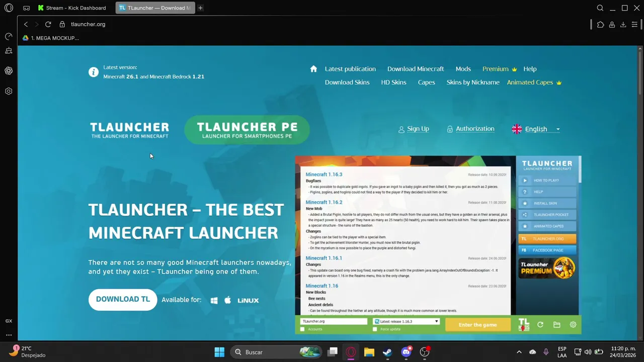The image size is (644, 362).
Task: Open the profile icon in toolbar
Action: point(612,24)
